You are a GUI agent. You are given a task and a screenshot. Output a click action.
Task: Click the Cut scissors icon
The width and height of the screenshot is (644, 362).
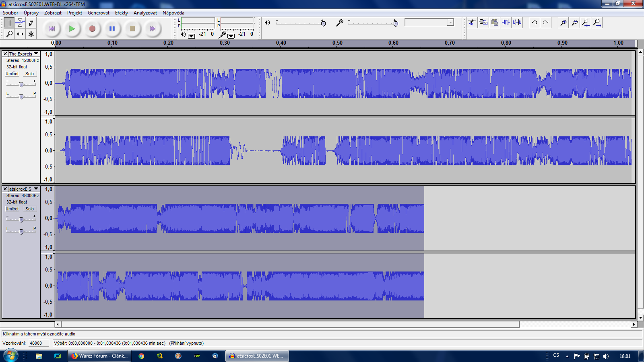point(472,23)
